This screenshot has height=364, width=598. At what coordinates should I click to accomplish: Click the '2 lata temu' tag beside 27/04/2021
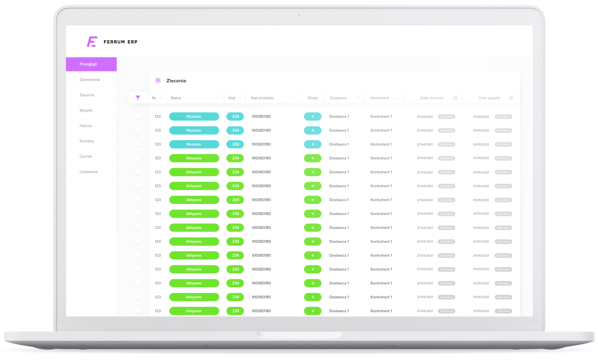pyautogui.click(x=446, y=117)
